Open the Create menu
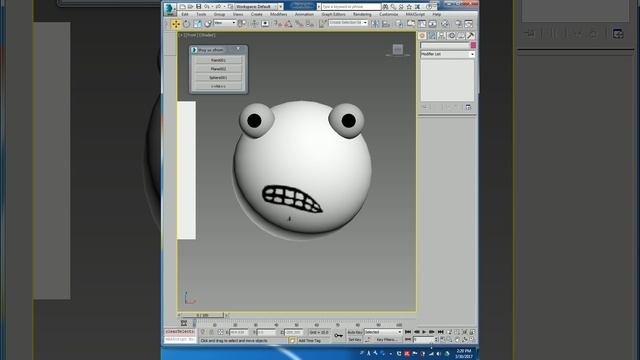This screenshot has height=360, width=640. tap(256, 14)
